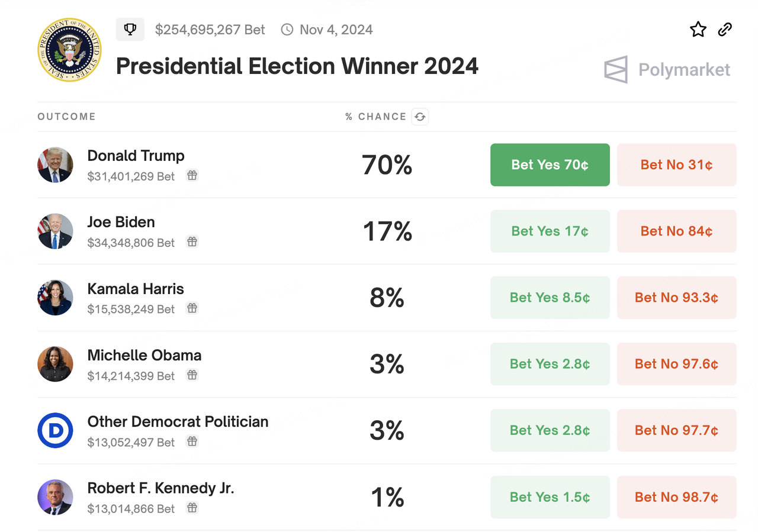Bet Yes 70¢ on Donald Trump
Image resolution: width=758 pixels, height=532 pixels.
(550, 165)
